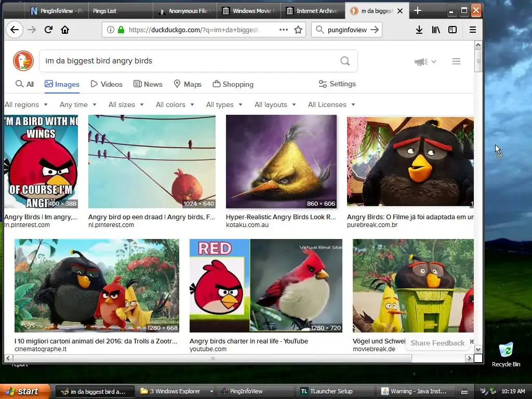Open page actions three-dot menu in address bar
Screen dimensions: 532x399
284,30
